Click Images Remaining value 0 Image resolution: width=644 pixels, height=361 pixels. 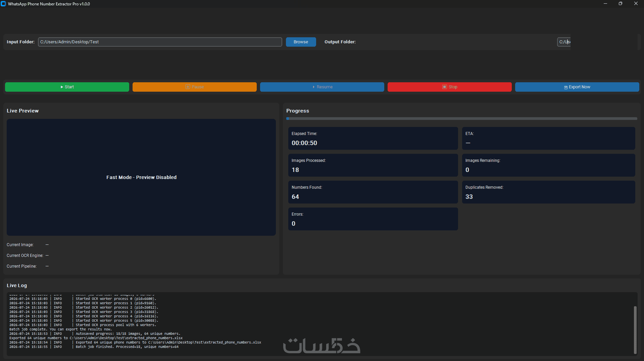point(467,170)
